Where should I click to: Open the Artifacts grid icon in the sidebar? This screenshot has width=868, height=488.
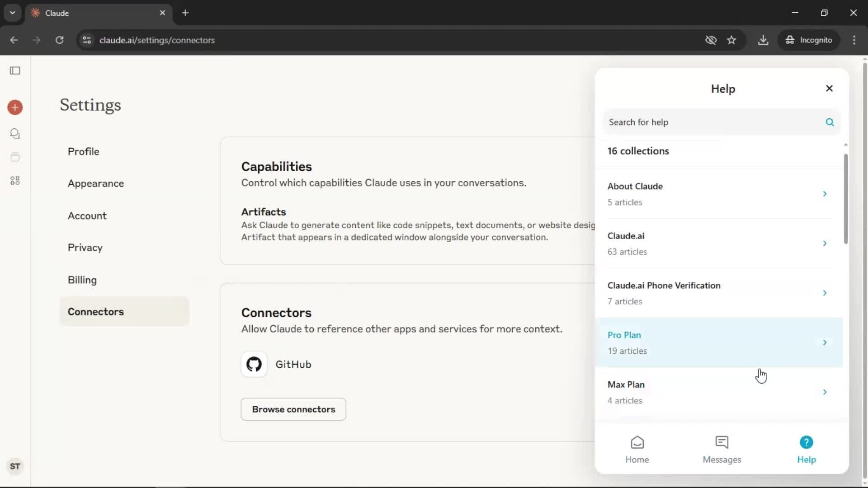(x=15, y=181)
